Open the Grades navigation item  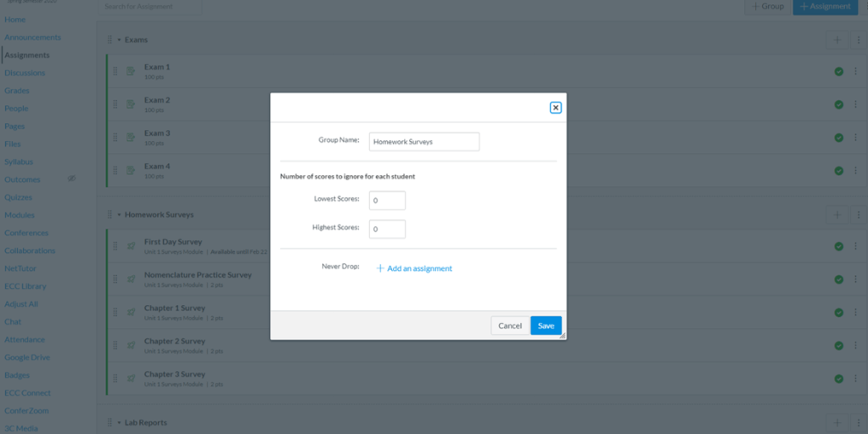pyautogui.click(x=17, y=91)
